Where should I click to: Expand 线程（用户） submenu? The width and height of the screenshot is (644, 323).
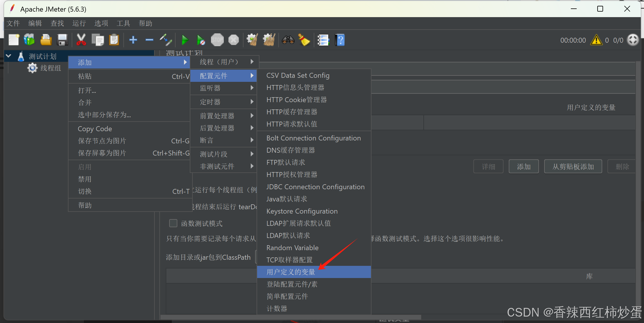click(x=223, y=62)
